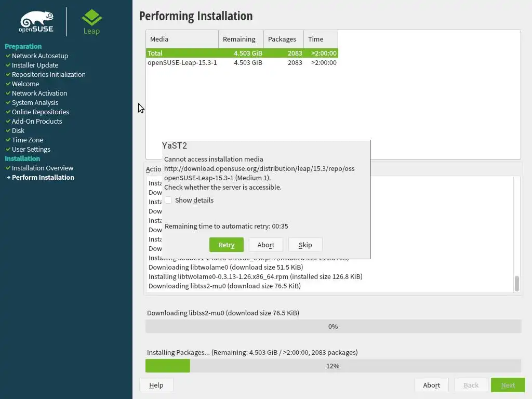Click the Installing Packages progress bar
Viewport: 532px width, 399px height.
coord(333,366)
